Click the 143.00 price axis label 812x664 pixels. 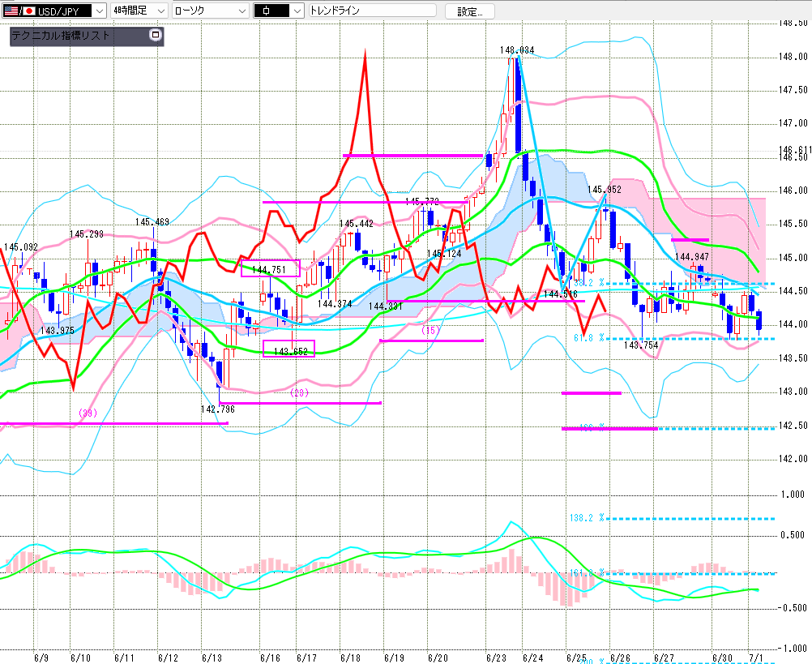tap(793, 392)
